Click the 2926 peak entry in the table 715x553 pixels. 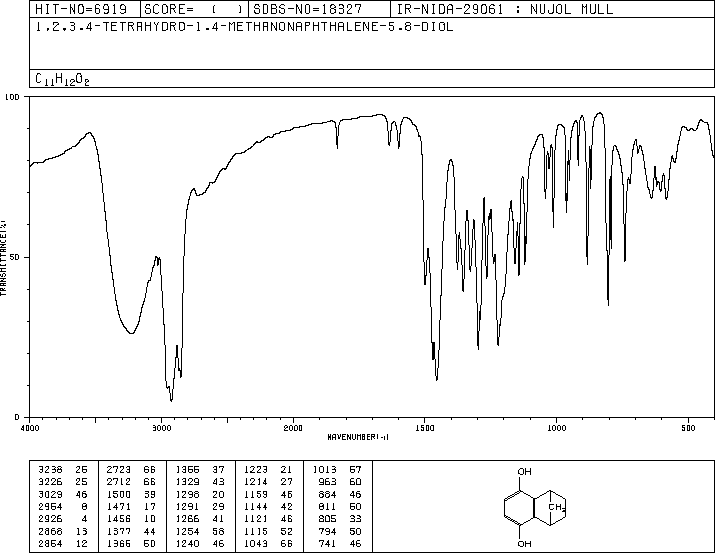coord(63,519)
